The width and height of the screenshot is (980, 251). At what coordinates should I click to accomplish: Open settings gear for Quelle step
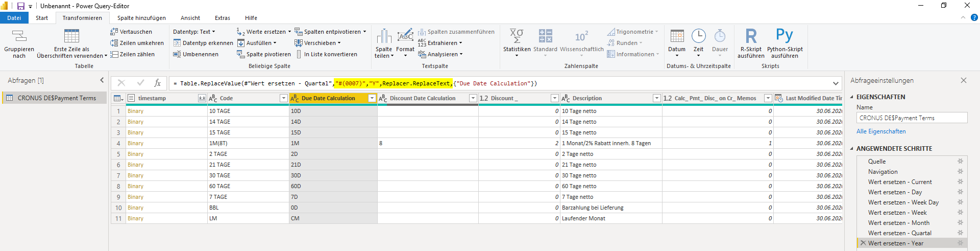960,161
